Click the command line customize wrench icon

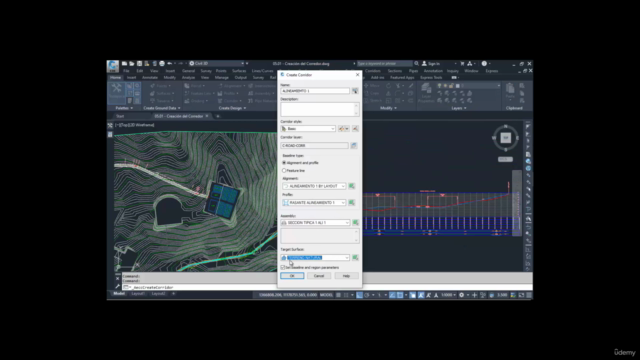118,287
